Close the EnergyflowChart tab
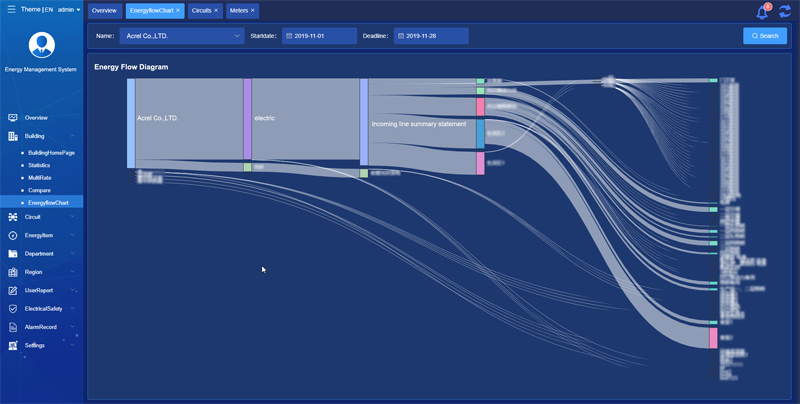Viewport: 800px width, 404px height. point(178,10)
